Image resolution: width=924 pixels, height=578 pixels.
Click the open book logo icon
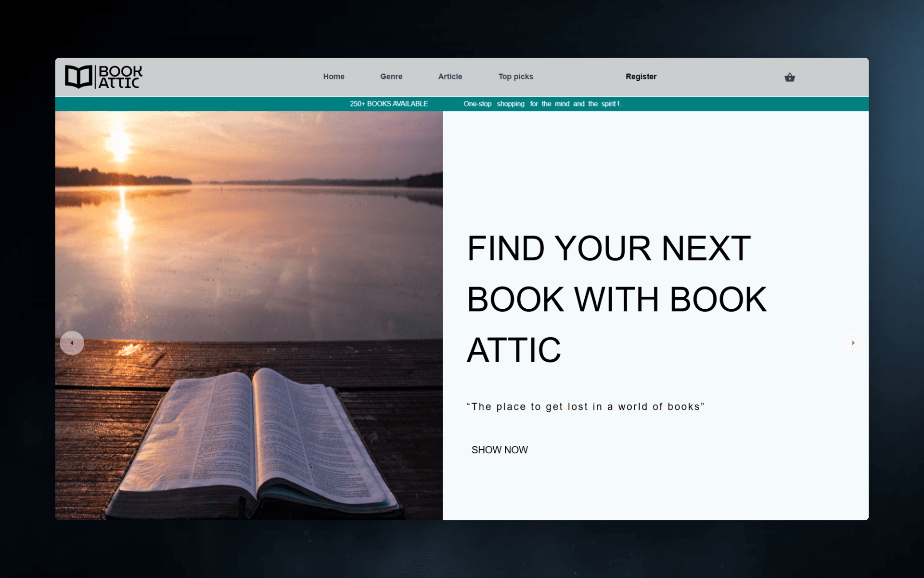click(78, 77)
